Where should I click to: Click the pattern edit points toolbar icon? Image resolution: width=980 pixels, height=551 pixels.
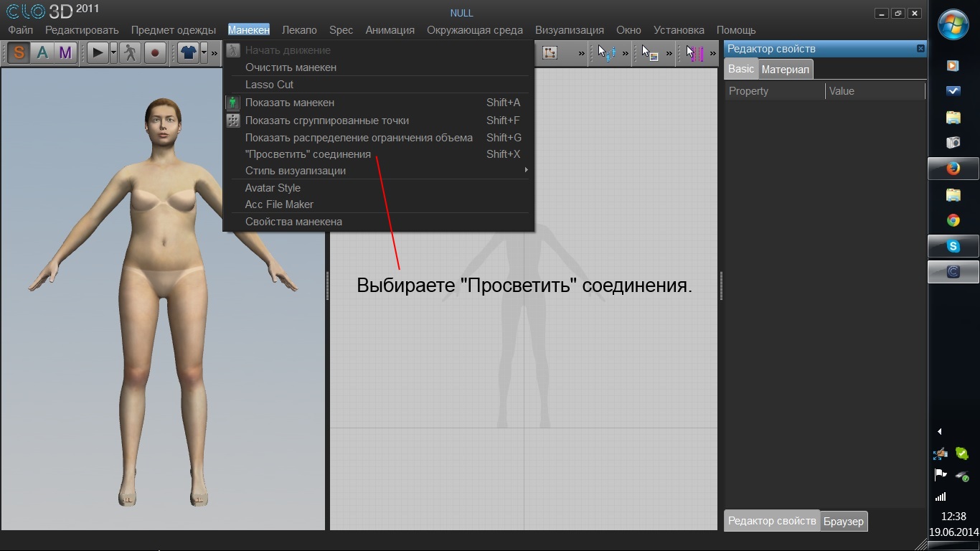click(550, 52)
